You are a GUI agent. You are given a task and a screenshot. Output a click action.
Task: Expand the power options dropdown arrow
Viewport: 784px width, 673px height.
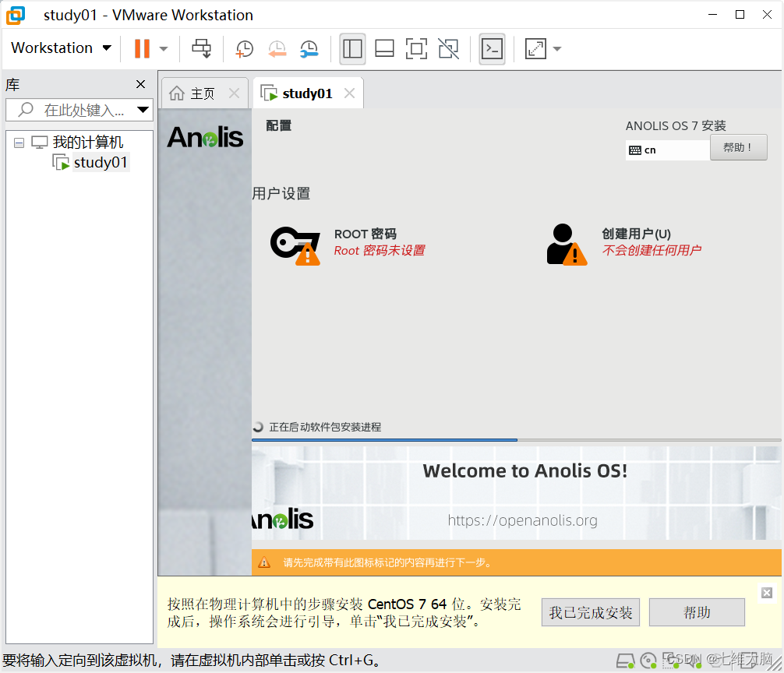tap(164, 49)
